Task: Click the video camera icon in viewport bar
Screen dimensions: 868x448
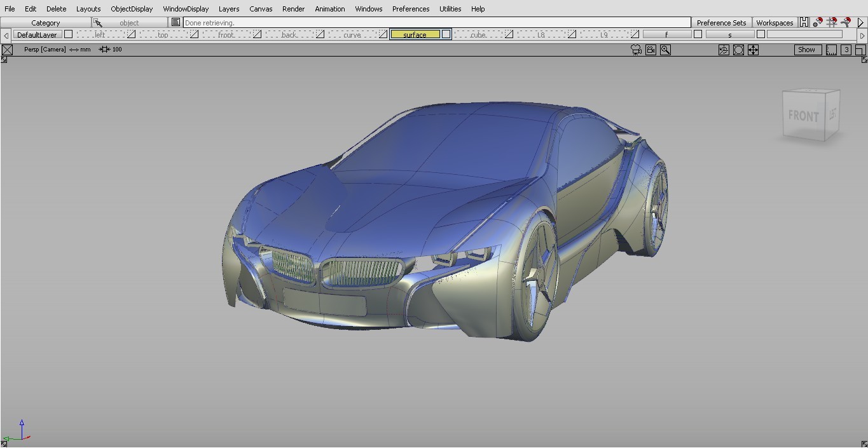Action: (x=651, y=50)
